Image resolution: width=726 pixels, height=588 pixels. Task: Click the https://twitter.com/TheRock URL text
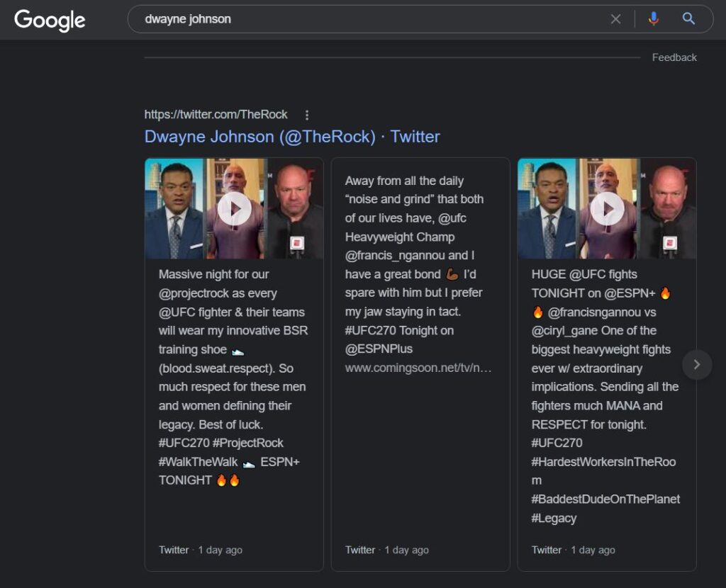(x=216, y=114)
